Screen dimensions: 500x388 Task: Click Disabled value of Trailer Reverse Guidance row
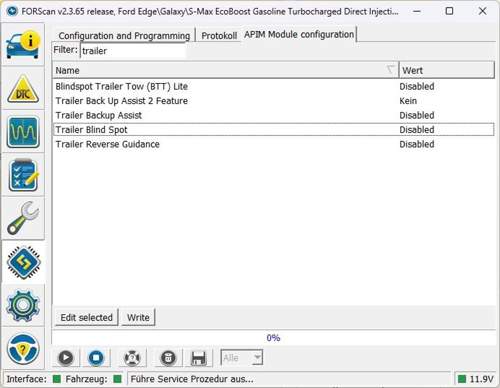click(417, 144)
